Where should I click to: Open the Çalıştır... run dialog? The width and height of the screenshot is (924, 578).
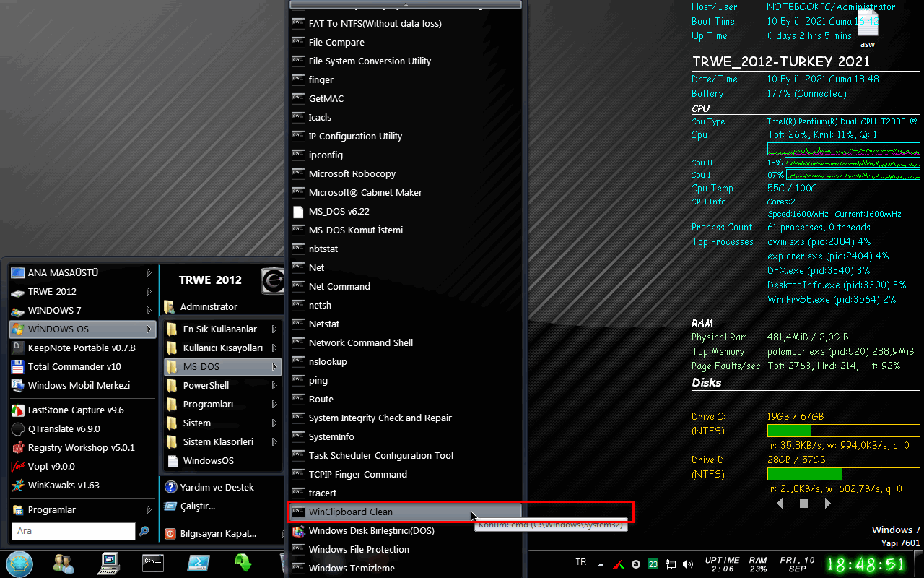(x=222, y=506)
